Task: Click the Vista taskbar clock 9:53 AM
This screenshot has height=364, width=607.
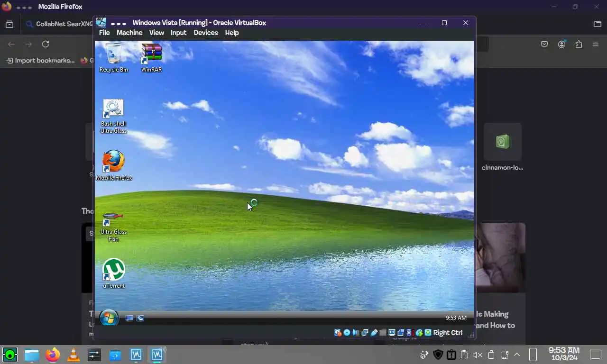Action: click(x=456, y=318)
